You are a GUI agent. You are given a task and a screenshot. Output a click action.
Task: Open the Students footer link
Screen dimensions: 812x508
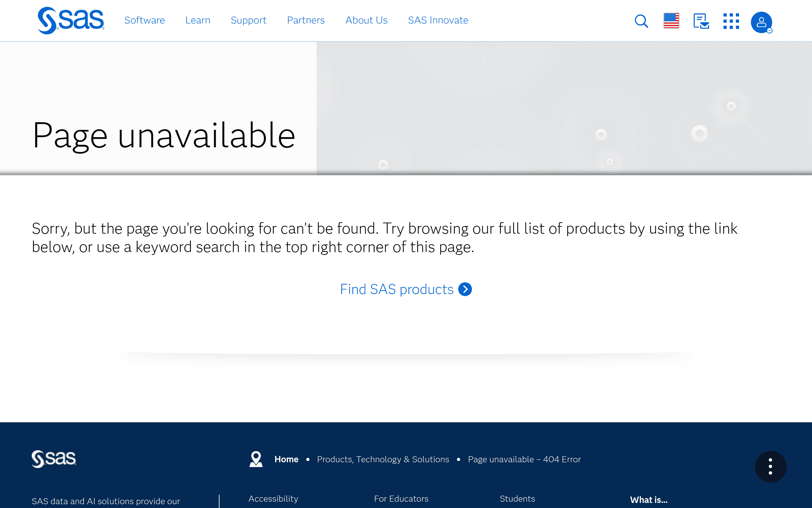[517, 498]
